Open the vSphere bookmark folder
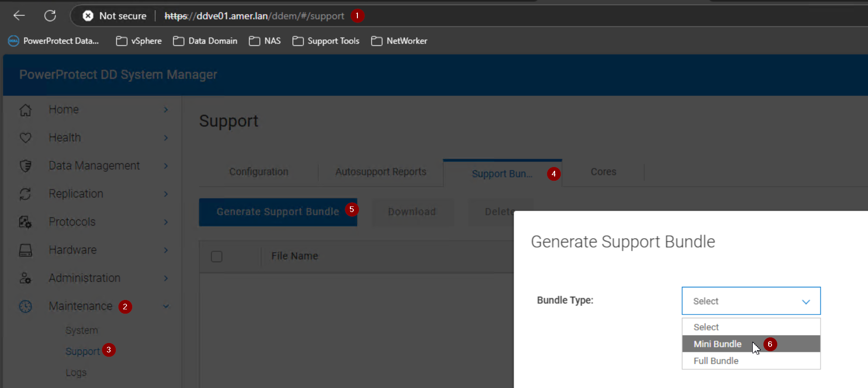Viewport: 868px width, 388px height. pos(139,41)
